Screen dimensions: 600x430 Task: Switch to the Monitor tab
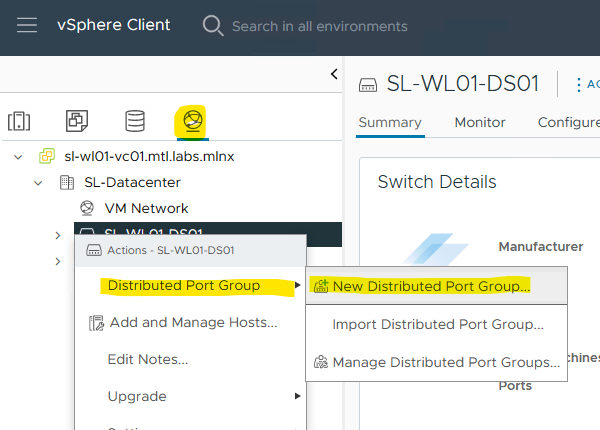tap(480, 123)
